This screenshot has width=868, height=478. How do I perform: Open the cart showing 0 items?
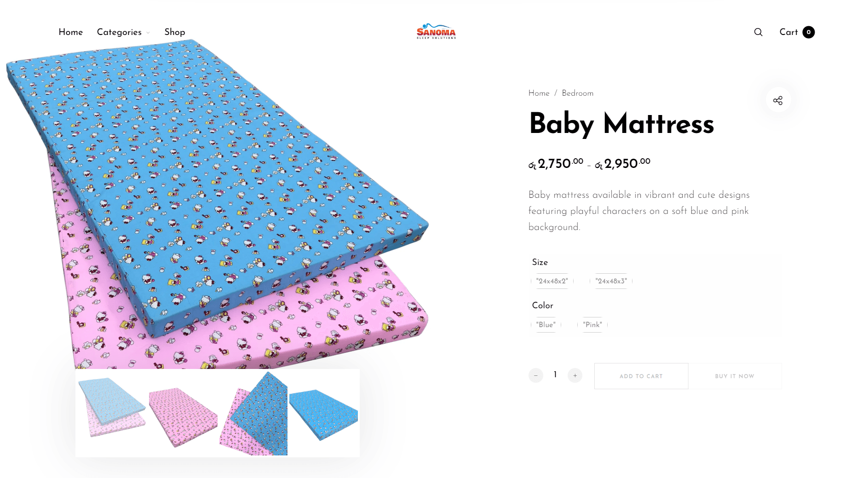point(796,32)
